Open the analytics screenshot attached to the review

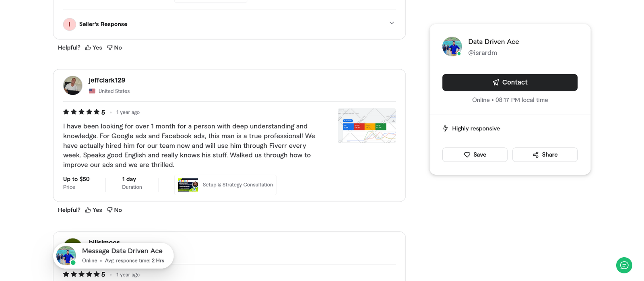366,126
